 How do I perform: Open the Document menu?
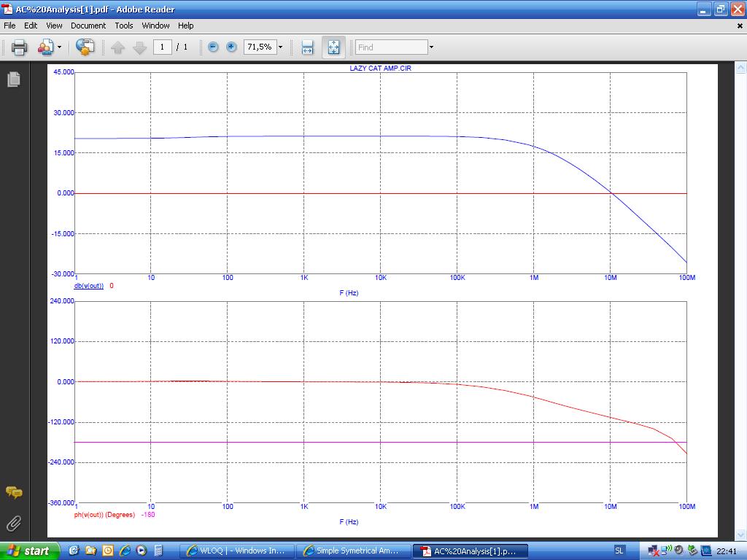coord(88,26)
